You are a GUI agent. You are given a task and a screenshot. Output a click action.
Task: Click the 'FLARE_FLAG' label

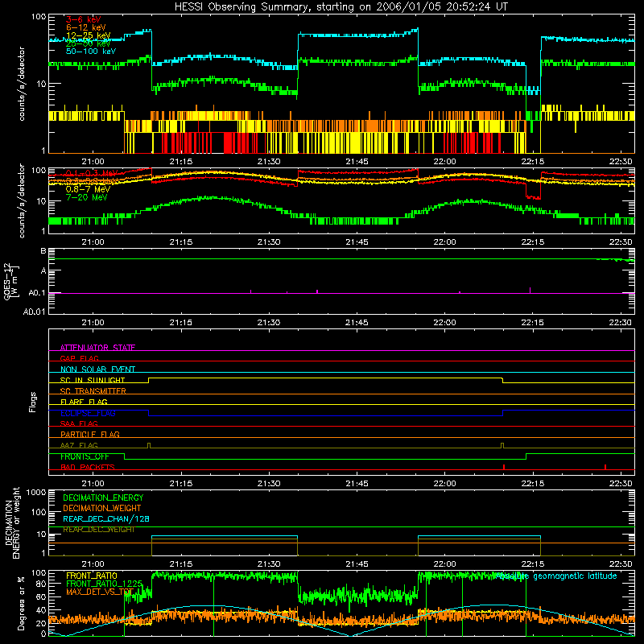click(84, 402)
